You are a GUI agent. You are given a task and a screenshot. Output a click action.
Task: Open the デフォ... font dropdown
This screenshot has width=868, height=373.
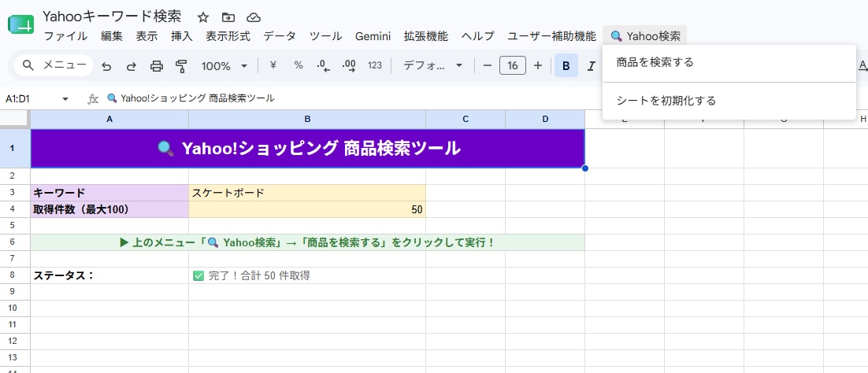433,65
